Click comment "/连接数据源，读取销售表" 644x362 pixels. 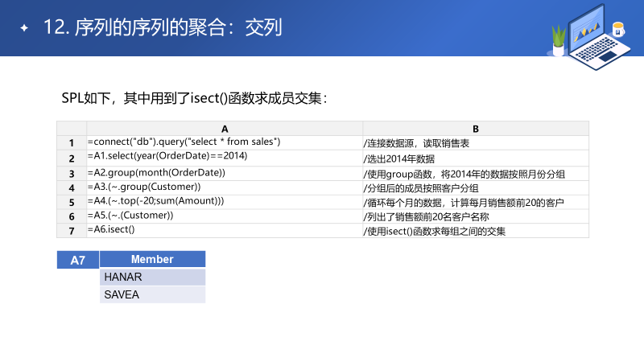[x=476, y=143]
